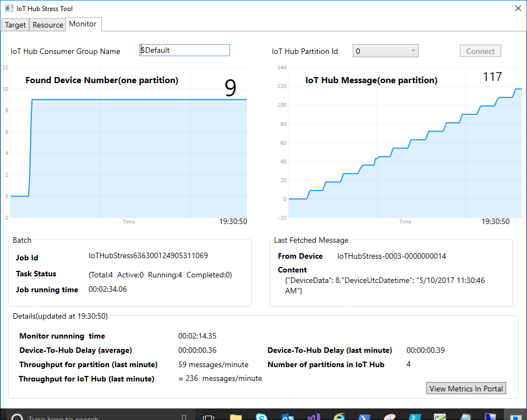Click the IoT Hub Stress Tool title icon

pos(9,8)
